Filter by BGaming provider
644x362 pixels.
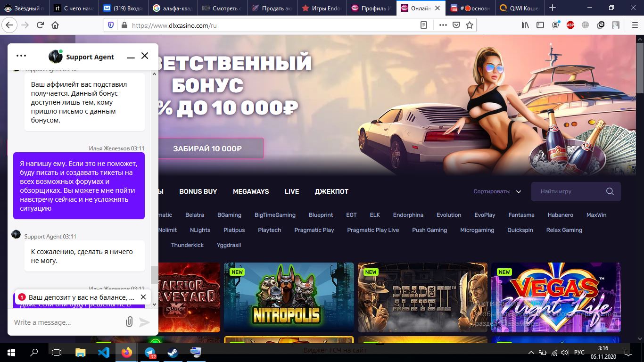(229, 215)
